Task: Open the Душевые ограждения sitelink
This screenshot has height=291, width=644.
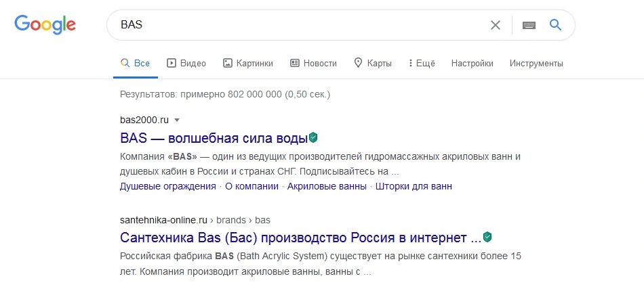Action: click(x=168, y=186)
